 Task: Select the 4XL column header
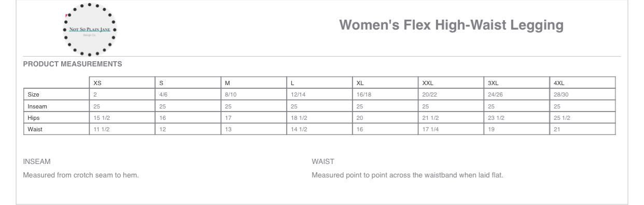point(582,83)
